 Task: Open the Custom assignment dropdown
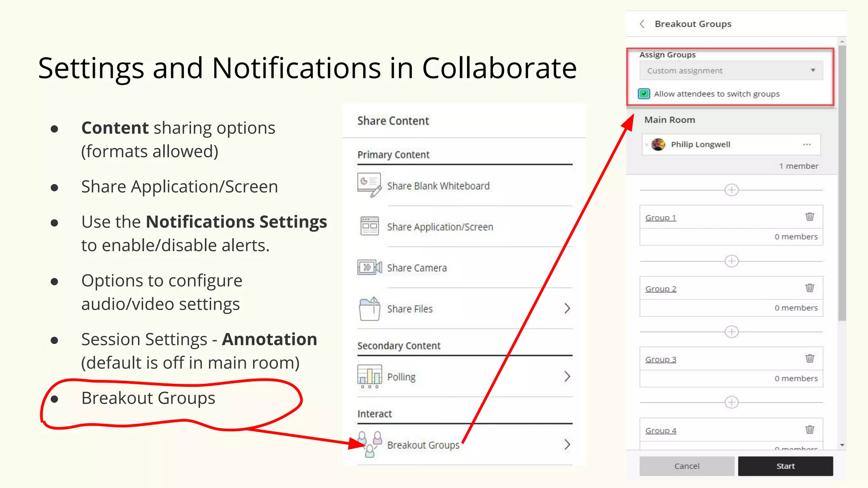(731, 71)
